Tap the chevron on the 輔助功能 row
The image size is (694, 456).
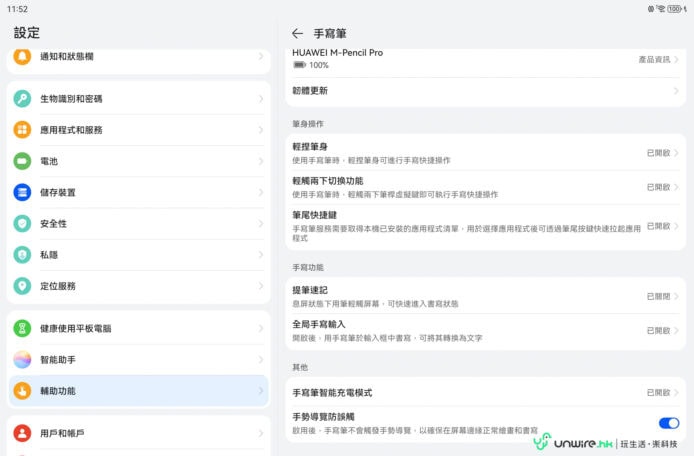click(261, 391)
